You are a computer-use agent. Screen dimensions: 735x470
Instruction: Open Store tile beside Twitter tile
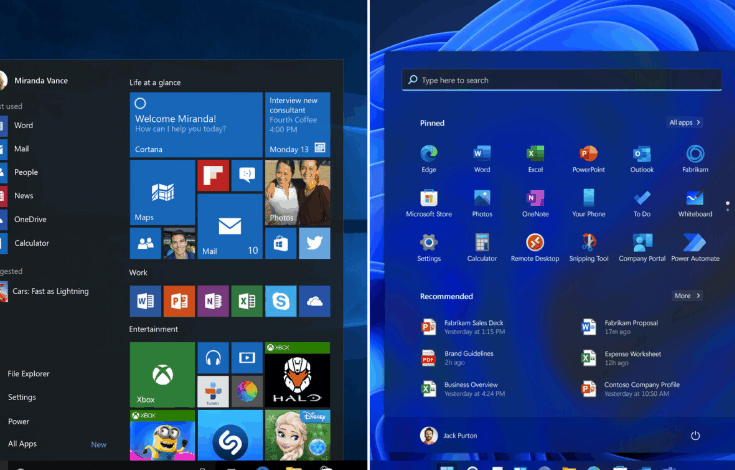281,243
